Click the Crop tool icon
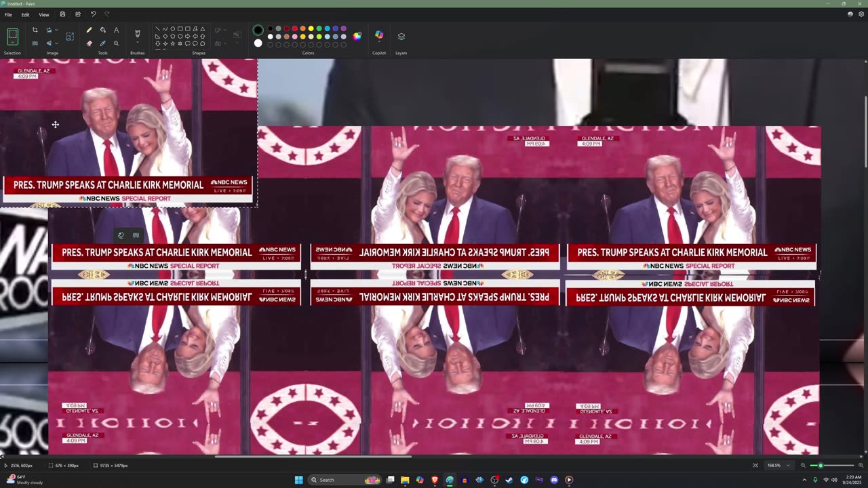 pos(35,30)
